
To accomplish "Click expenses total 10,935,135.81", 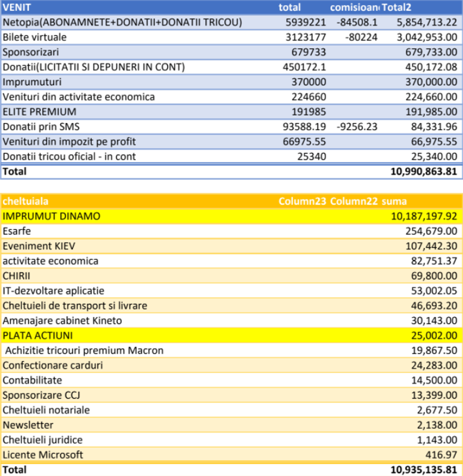I will tap(424, 470).
